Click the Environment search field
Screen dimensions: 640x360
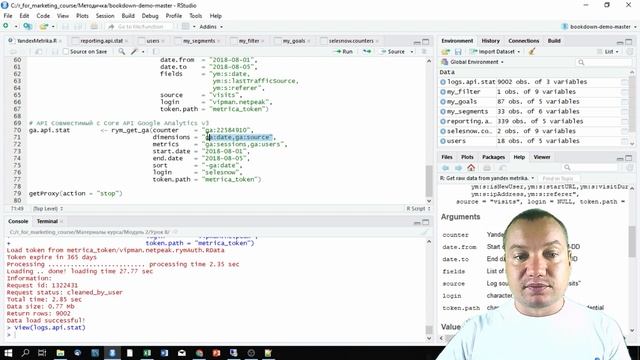pyautogui.click(x=604, y=62)
